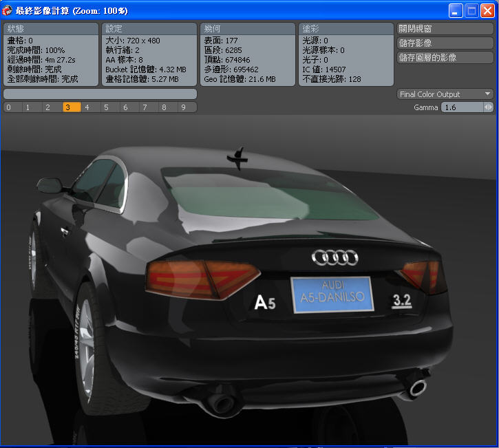Click the rendered Audi A5 image

(x=248, y=280)
